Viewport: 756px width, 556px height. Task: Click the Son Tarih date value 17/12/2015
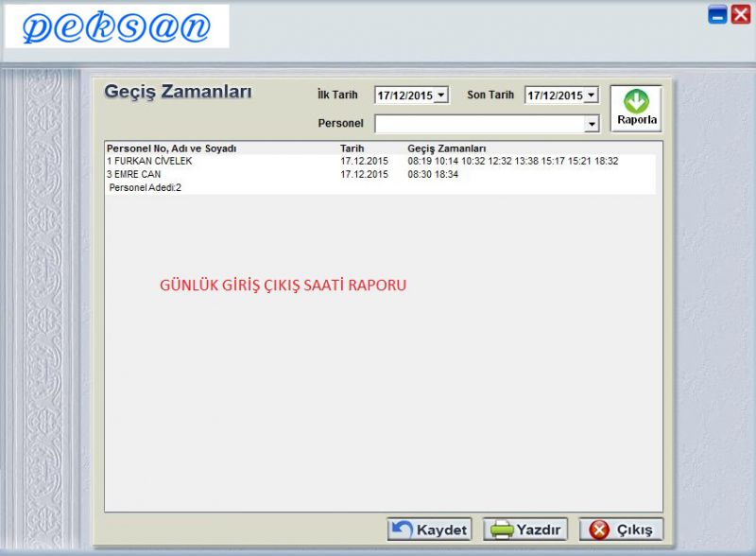click(555, 96)
